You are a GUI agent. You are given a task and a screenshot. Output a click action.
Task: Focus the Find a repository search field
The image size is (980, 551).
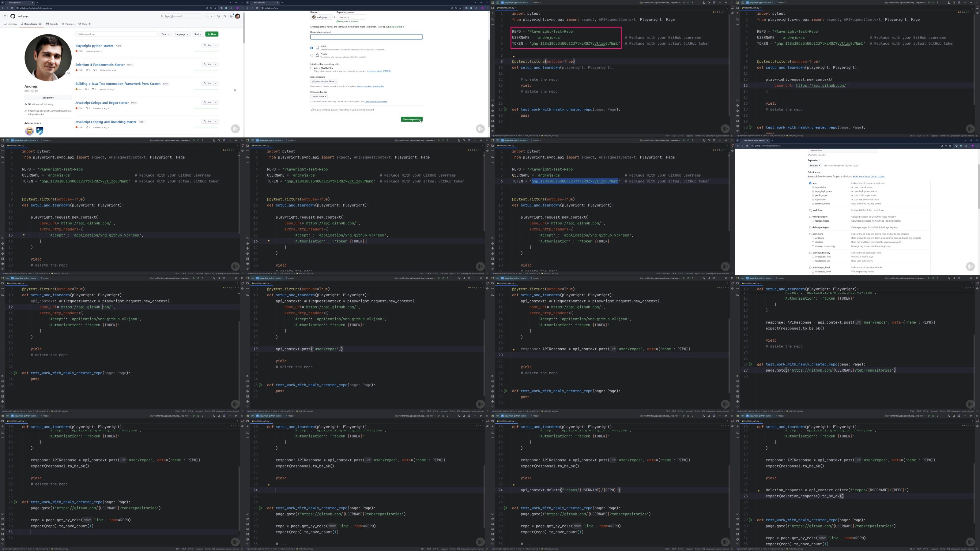(116, 34)
